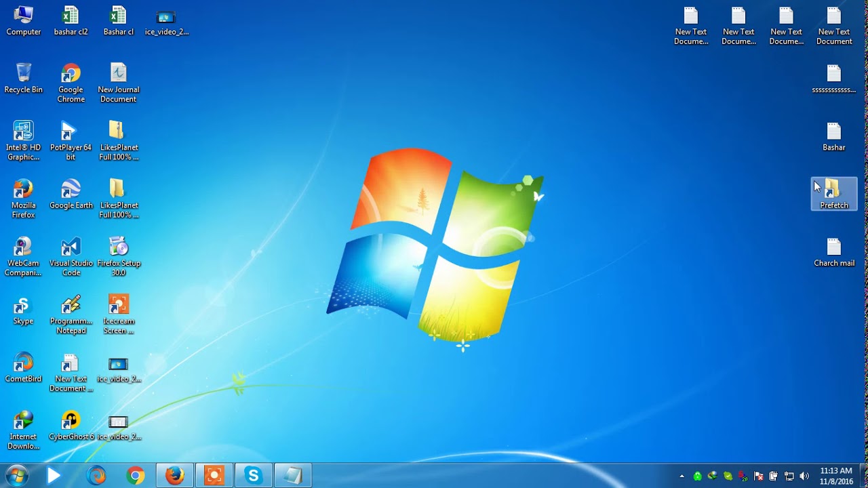Select the Icecream Screen Recorder desktop shortcut
The image size is (868, 488).
118,314
